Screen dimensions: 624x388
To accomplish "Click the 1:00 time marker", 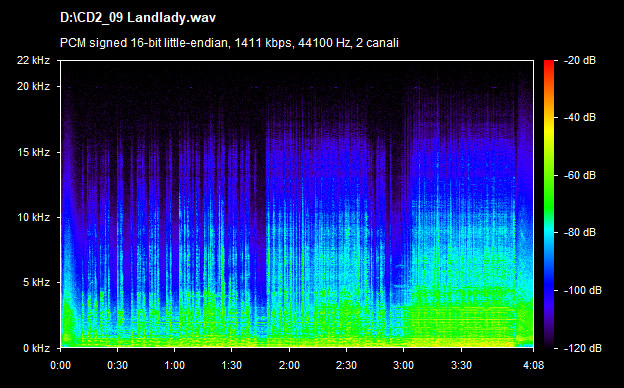I will pyautogui.click(x=174, y=365).
